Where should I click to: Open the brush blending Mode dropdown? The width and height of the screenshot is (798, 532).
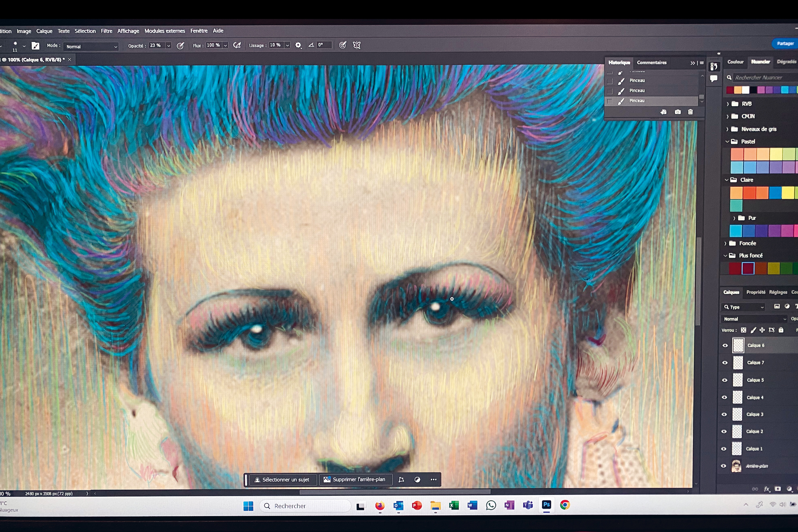coord(91,46)
